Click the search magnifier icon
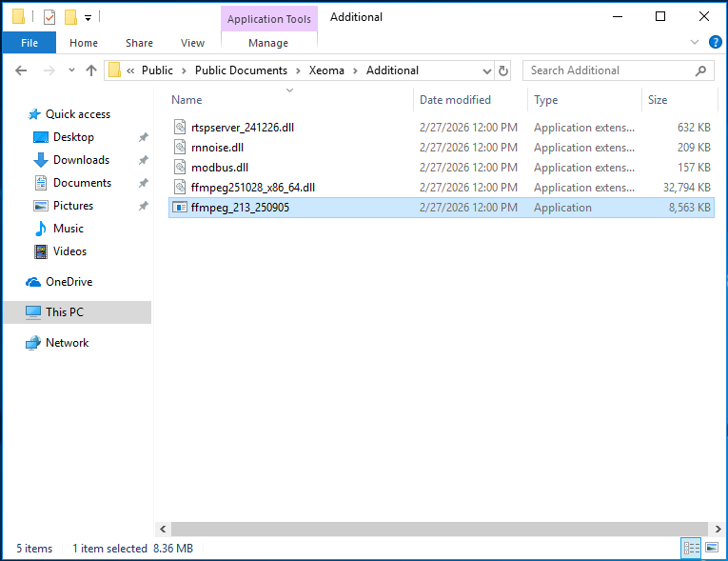Image resolution: width=728 pixels, height=561 pixels. point(700,70)
